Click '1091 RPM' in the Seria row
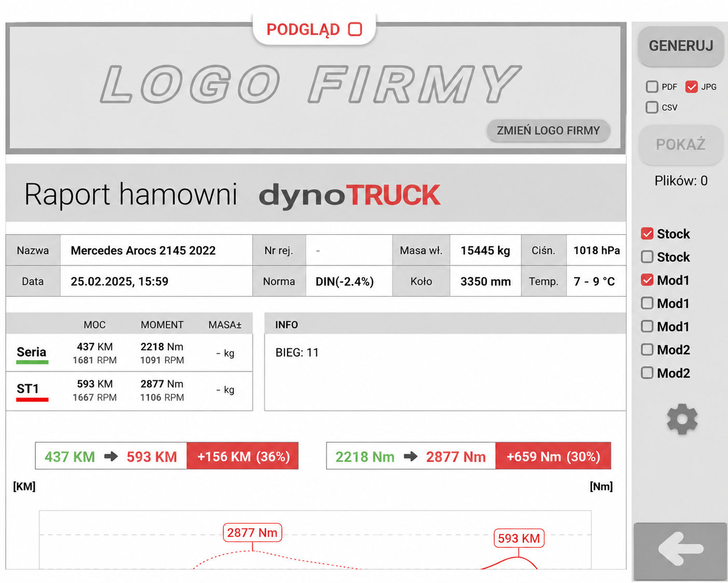 [x=162, y=360]
